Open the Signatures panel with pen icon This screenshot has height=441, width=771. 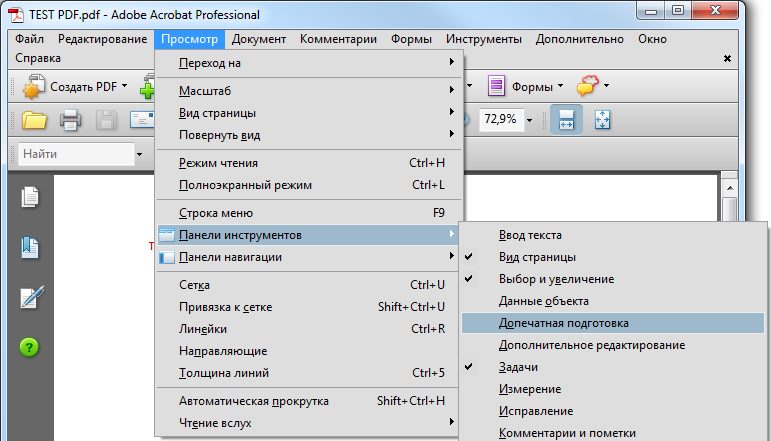(30, 297)
